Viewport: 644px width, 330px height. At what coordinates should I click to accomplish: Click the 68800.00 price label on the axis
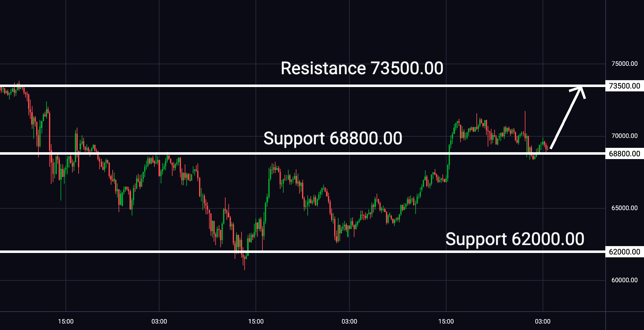(x=624, y=153)
